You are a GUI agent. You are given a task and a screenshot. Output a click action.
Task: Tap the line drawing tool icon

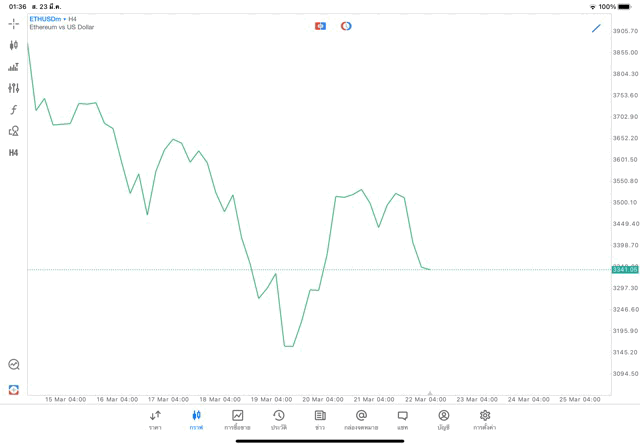coord(597,28)
